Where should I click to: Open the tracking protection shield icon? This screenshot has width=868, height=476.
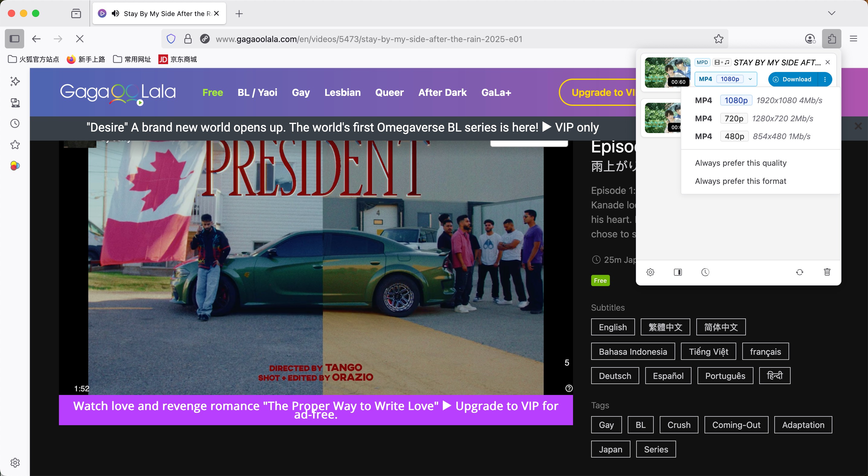click(x=171, y=39)
